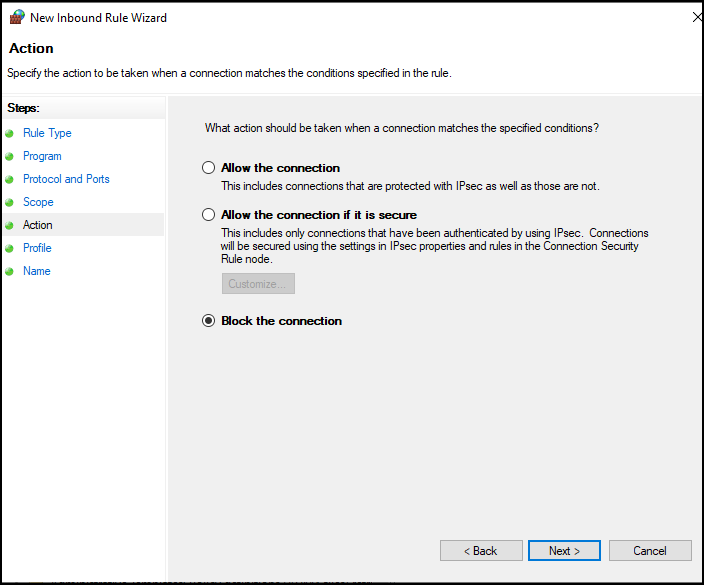Screen dimensions: 704x585
Task: Go to the Rule Type step
Action: pyautogui.click(x=47, y=133)
